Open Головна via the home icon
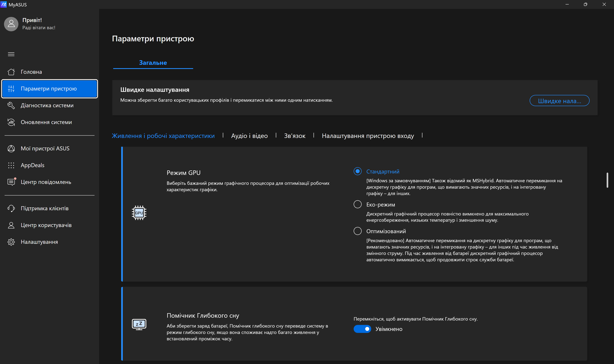The height and width of the screenshot is (364, 614). (11, 72)
